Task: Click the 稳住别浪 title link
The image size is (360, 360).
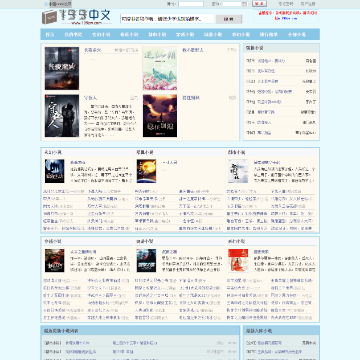Action: tap(191, 98)
